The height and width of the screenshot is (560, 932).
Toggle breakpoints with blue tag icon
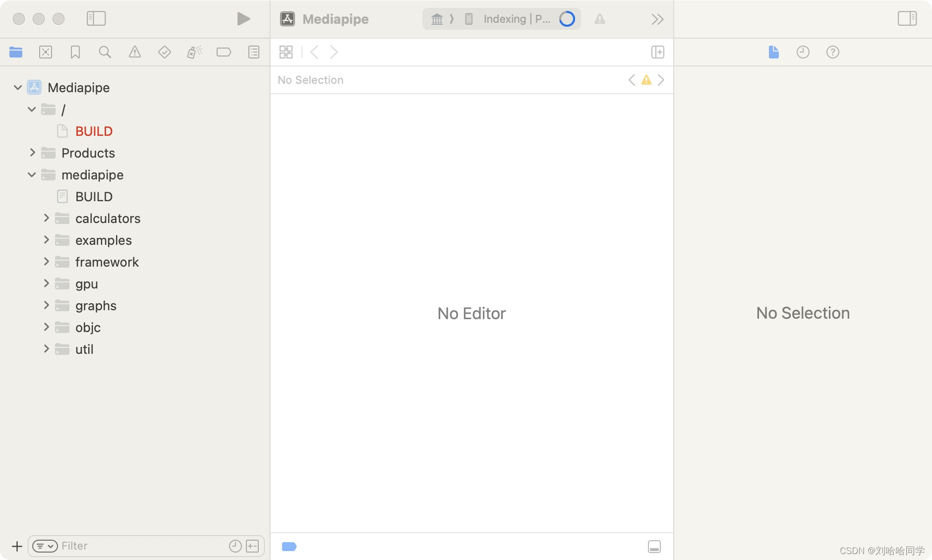click(x=289, y=546)
